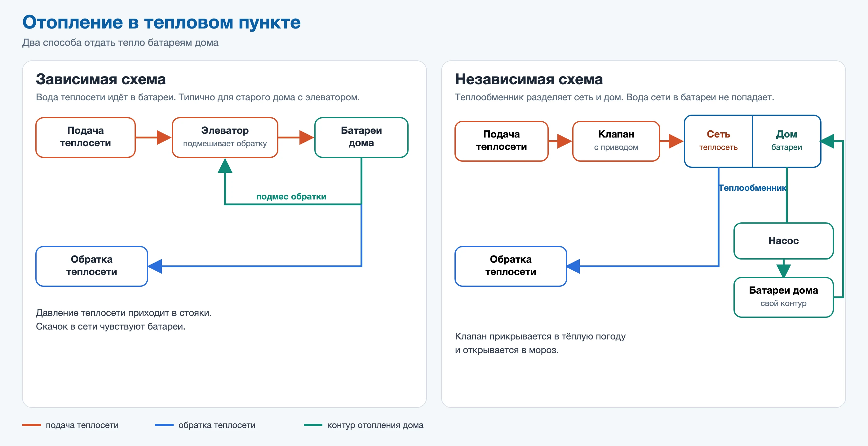
Task: Click the title 'Отопление в тепловом пункте'
Action: coord(162,23)
